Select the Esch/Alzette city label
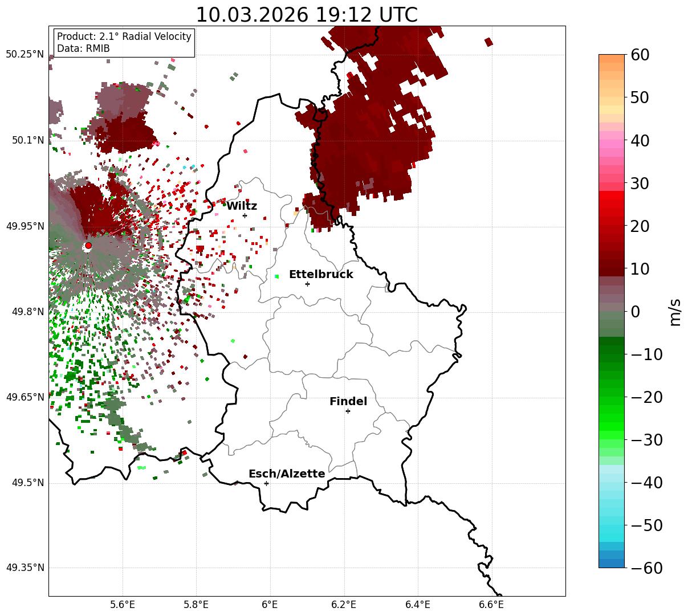Viewport: 688px width, 616px height. (287, 474)
